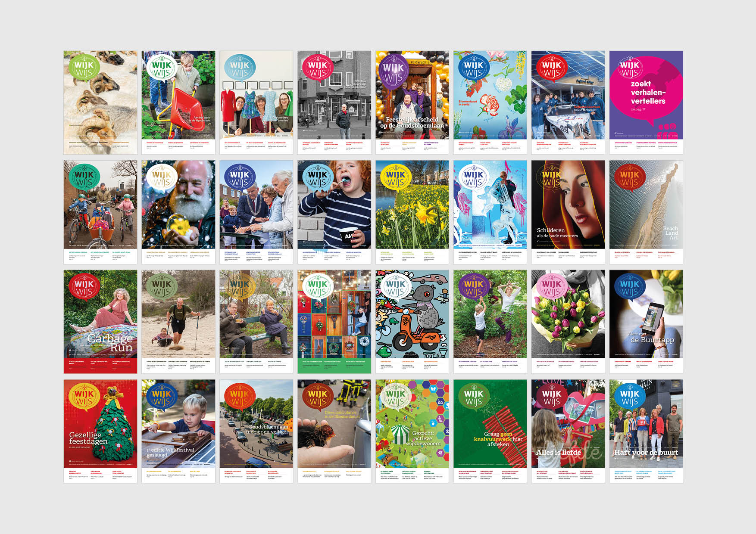Screen dimensions: 756x534
Task: Click the 'Dierenambulance in de Bloemenbuurt' cover
Action: pos(334,431)
